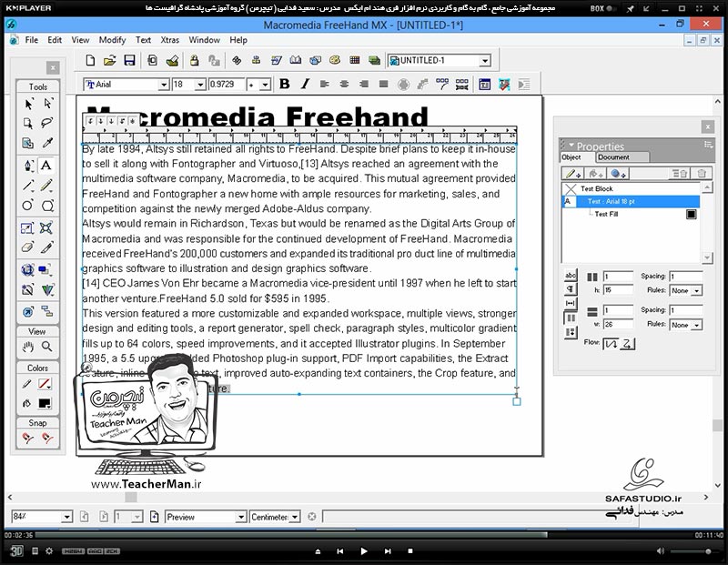Click the Print icon in toolbar

[173, 60]
